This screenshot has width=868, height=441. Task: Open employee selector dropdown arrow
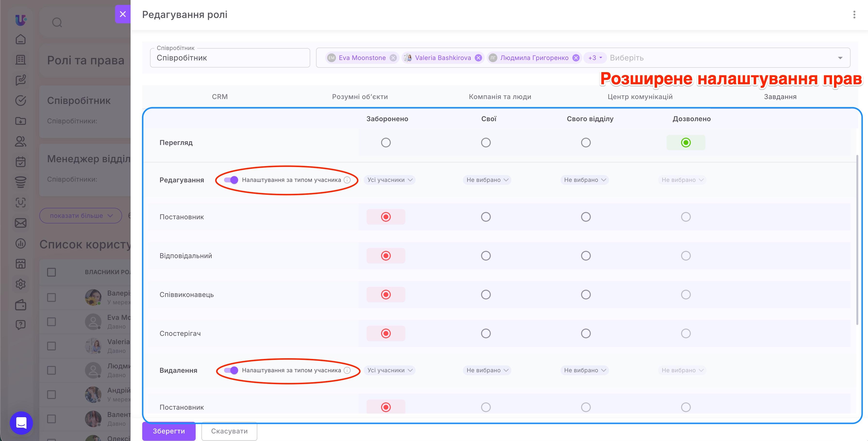(840, 58)
